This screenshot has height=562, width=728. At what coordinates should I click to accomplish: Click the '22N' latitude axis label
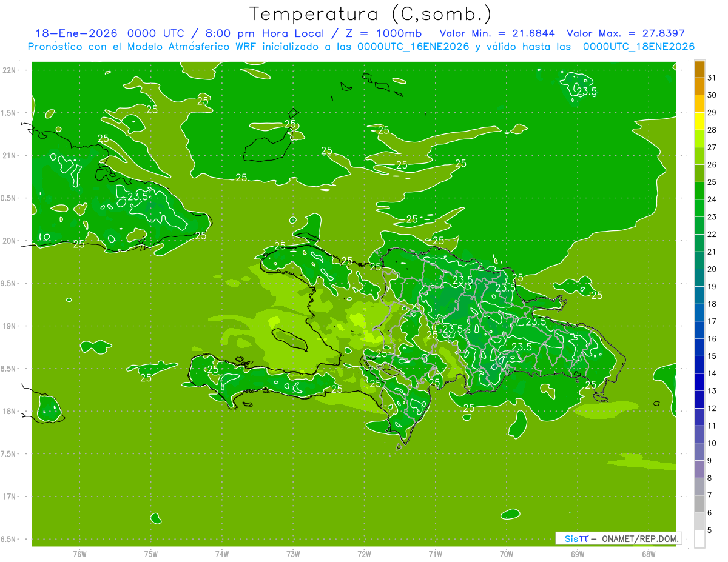tap(8, 70)
